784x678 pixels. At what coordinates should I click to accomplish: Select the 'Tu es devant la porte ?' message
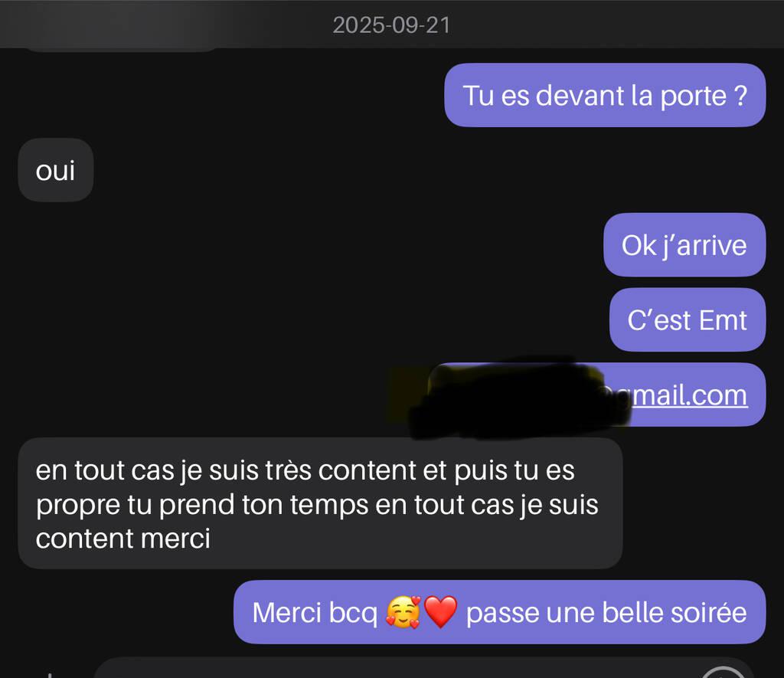(x=605, y=95)
